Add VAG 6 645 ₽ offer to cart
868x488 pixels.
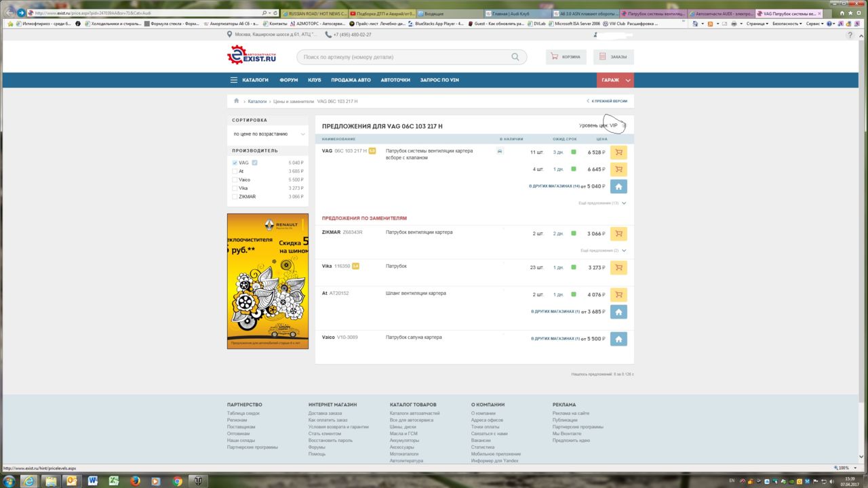pos(618,169)
